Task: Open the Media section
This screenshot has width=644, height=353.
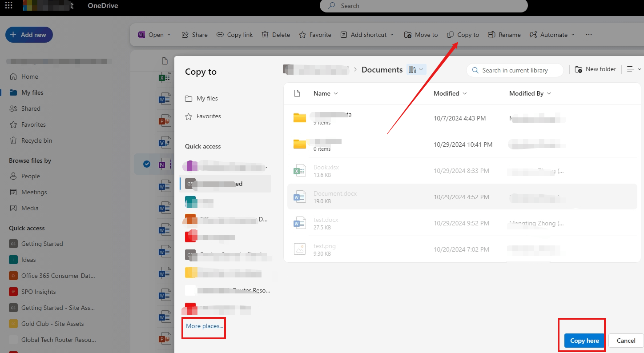Action: pyautogui.click(x=30, y=208)
